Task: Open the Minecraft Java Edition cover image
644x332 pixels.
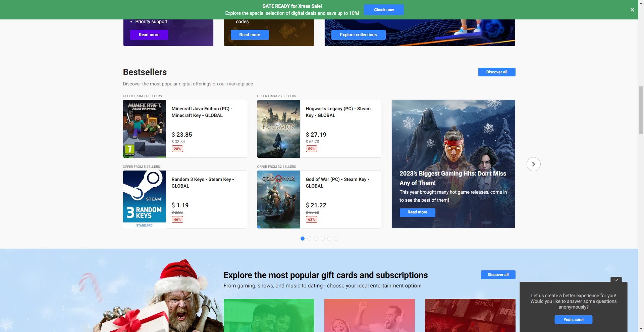Action: click(x=145, y=129)
